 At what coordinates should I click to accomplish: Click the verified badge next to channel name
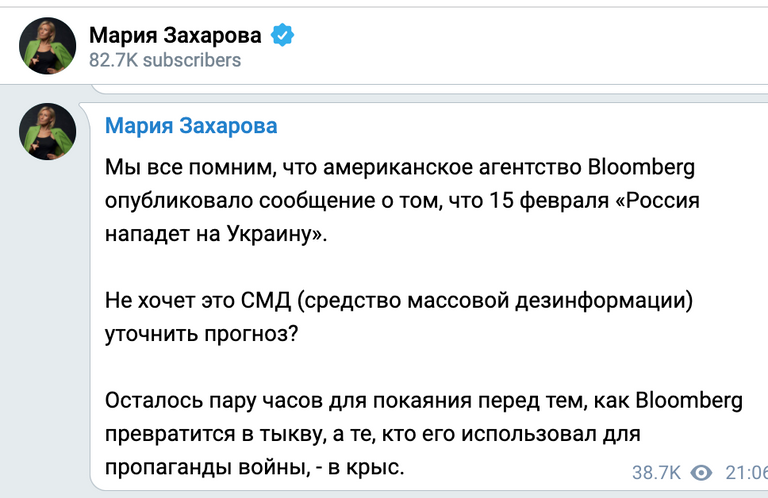point(284,36)
